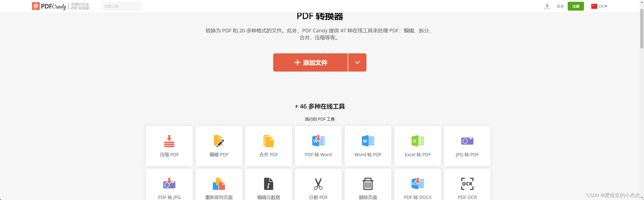Open the 压缩 PDF tool icon

click(x=169, y=141)
